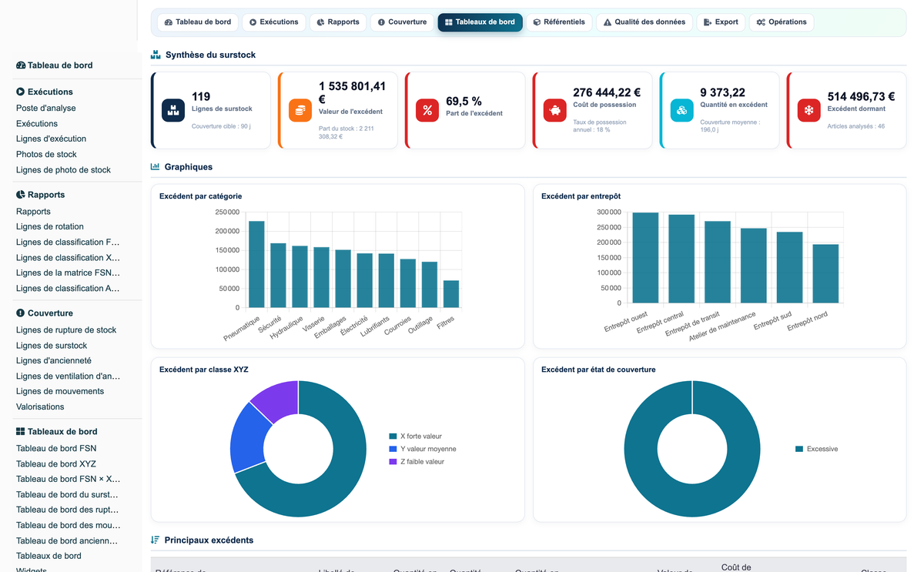
Task: Open the Tableau de bord top tab
Action: tap(198, 22)
